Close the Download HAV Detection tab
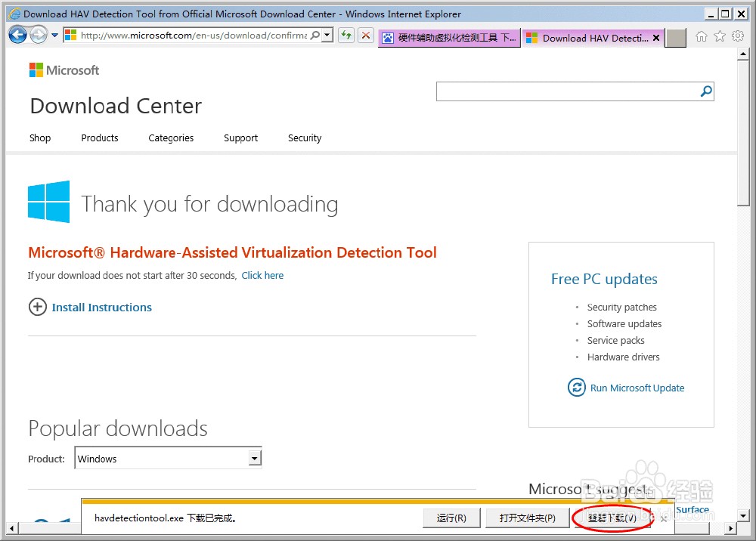The width and height of the screenshot is (756, 541). coord(656,38)
